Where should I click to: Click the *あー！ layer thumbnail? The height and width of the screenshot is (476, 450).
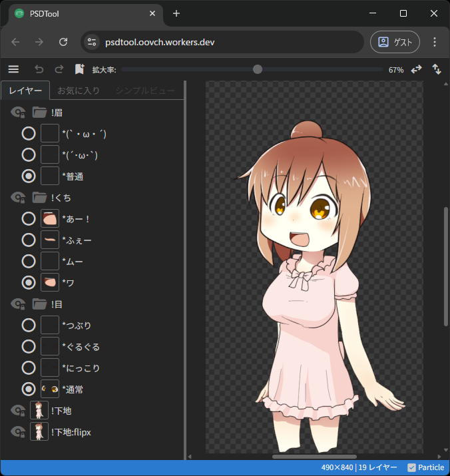click(x=50, y=218)
